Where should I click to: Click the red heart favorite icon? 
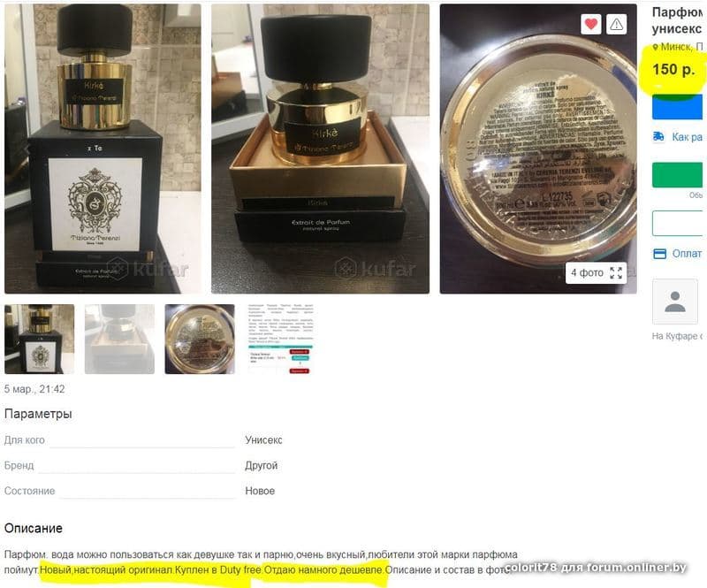pos(590,24)
